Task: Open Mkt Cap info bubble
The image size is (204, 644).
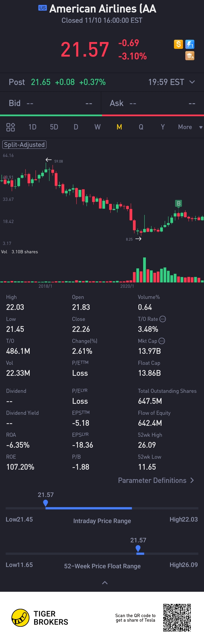Action: tap(162, 341)
